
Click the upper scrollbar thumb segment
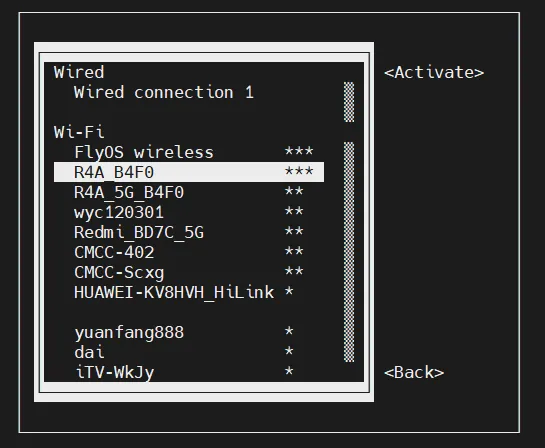point(349,102)
